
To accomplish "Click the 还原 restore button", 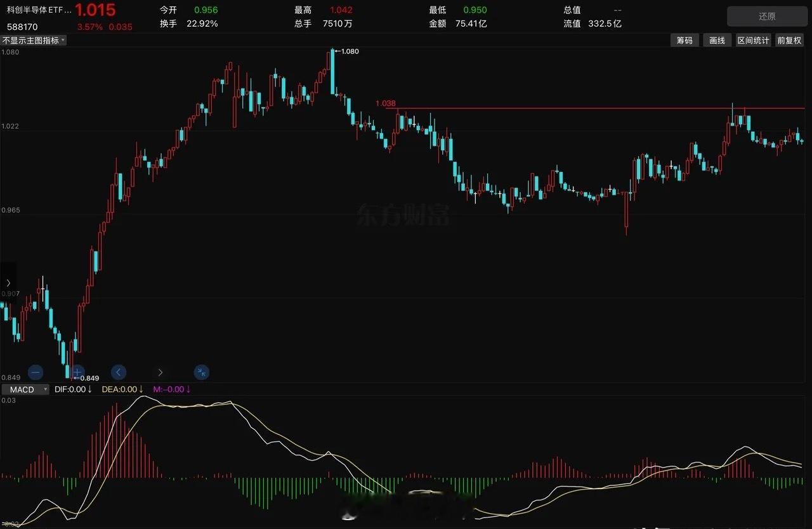I will click(x=766, y=16).
